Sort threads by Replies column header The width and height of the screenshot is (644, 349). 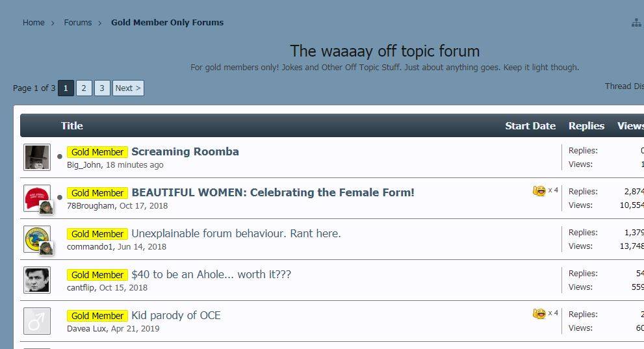coord(586,126)
